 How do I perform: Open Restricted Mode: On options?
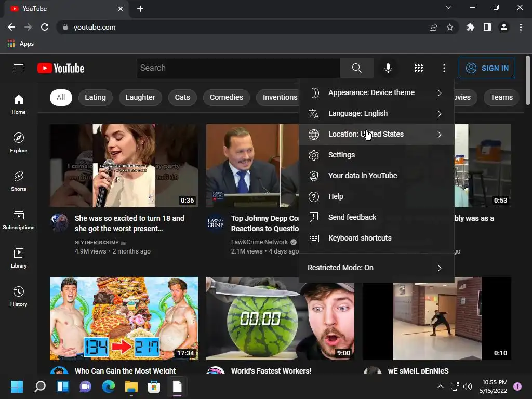pos(377,268)
